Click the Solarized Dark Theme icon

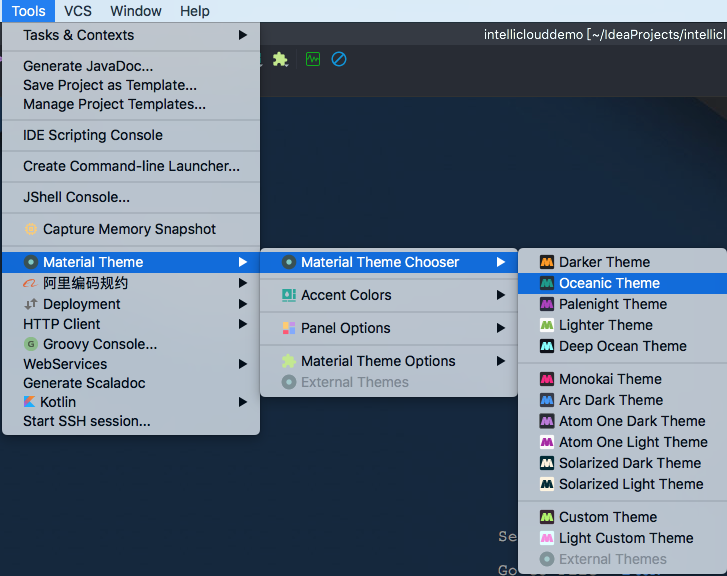[547, 463]
